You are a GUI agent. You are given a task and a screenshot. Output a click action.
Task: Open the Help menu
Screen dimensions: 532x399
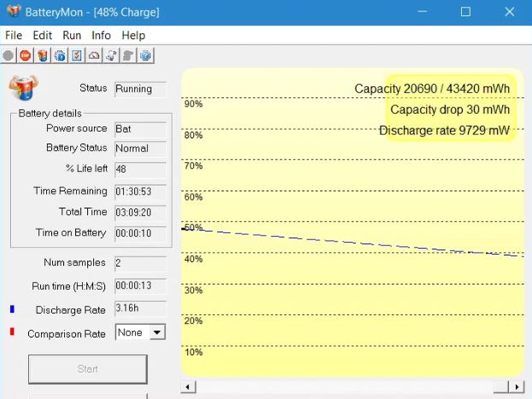coord(133,35)
